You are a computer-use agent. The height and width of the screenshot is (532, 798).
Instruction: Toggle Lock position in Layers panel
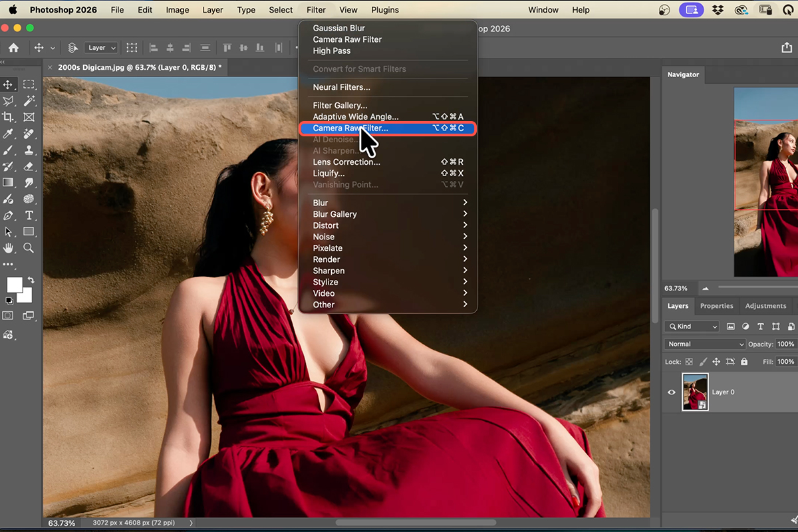716,362
